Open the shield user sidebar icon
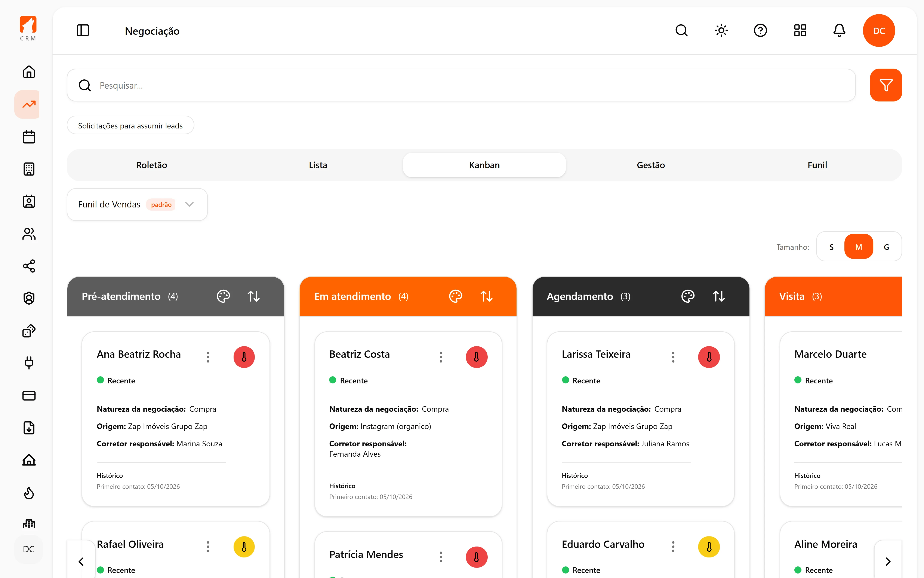The height and width of the screenshot is (578, 924). pos(29,298)
